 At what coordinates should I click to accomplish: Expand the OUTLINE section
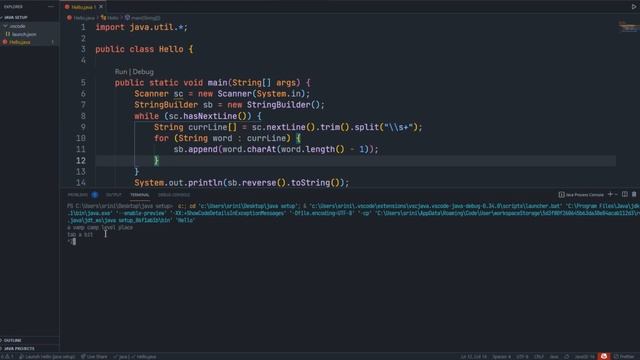pos(12,340)
